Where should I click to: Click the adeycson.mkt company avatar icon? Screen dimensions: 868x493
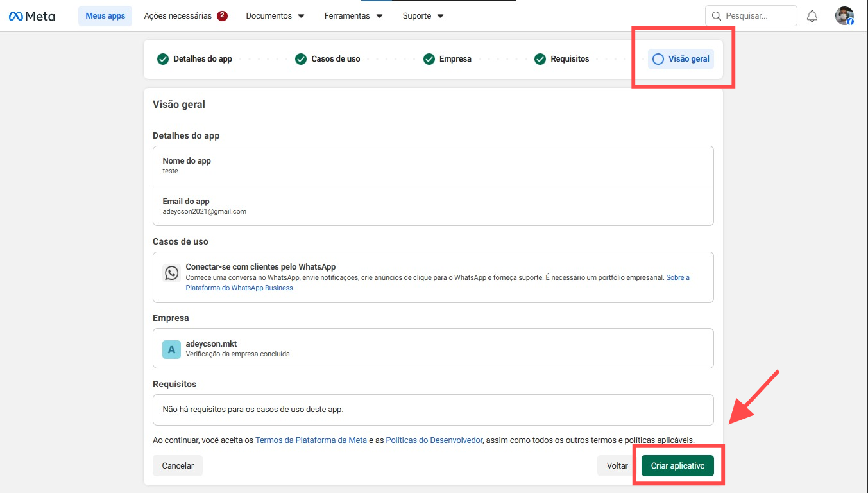point(171,349)
